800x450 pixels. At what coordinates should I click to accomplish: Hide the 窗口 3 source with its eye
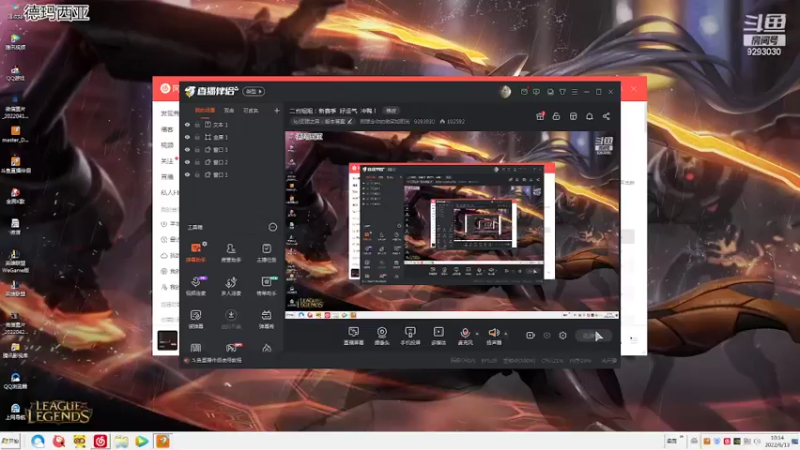tap(187, 149)
